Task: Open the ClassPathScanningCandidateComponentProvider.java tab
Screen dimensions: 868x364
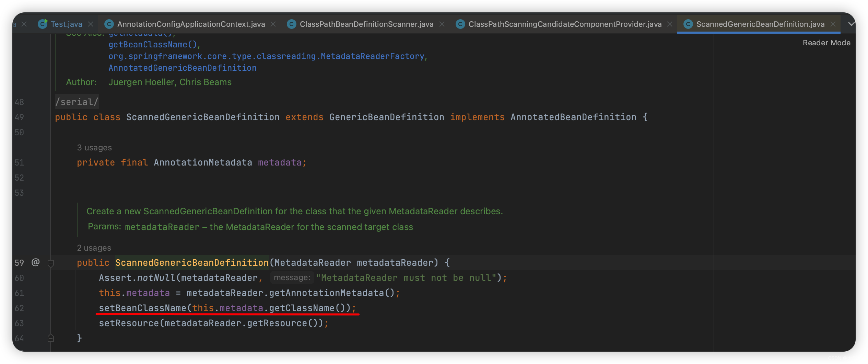Action: [565, 24]
